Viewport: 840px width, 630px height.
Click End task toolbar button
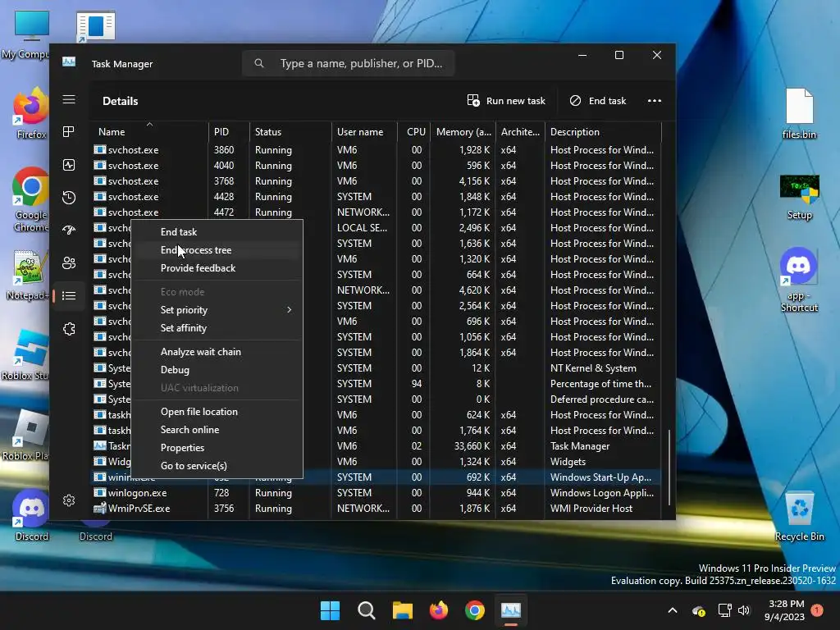click(598, 101)
